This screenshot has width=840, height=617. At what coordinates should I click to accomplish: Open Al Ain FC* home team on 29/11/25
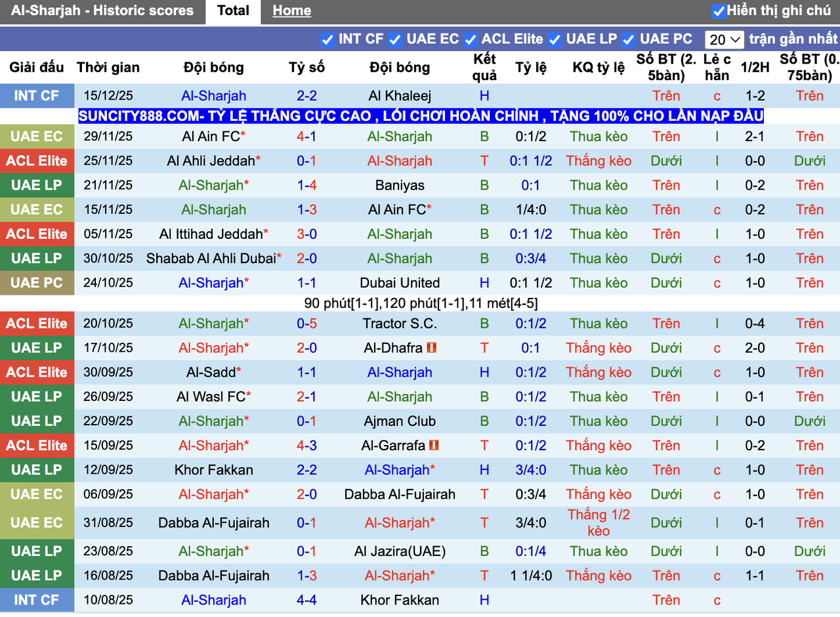click(x=214, y=137)
